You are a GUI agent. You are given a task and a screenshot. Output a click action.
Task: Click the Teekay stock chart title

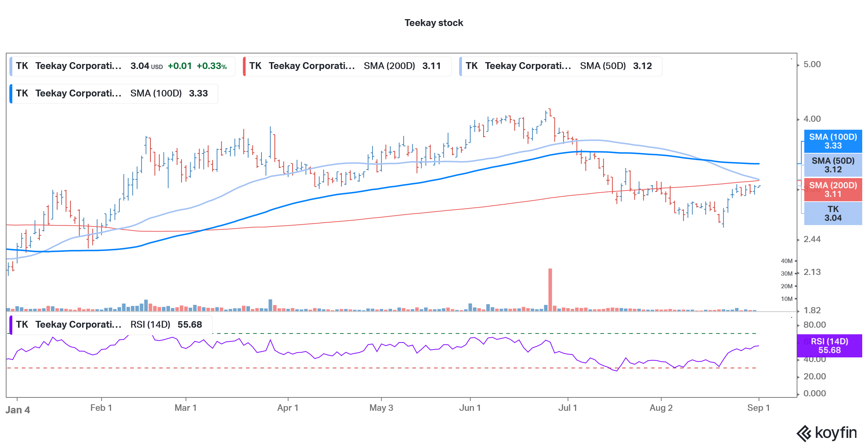click(434, 23)
